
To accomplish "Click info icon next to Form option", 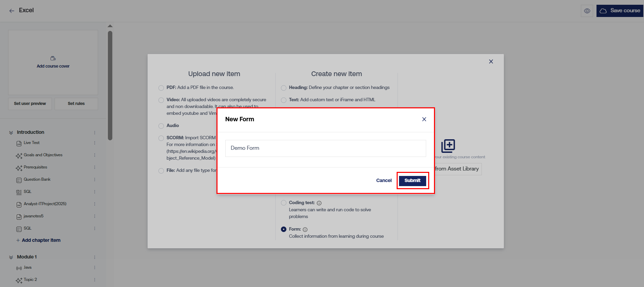I will point(305,230).
